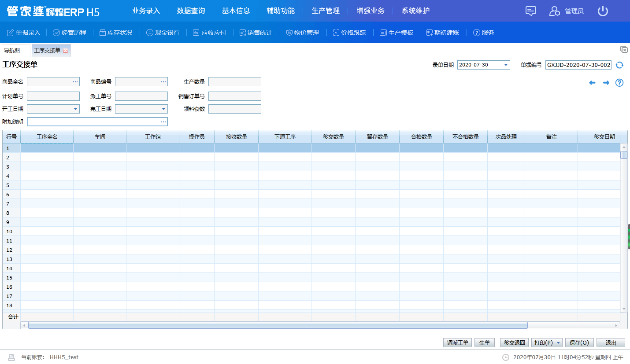
Task: Open the 附加说明 lookup ellipsis
Action: coord(163,122)
